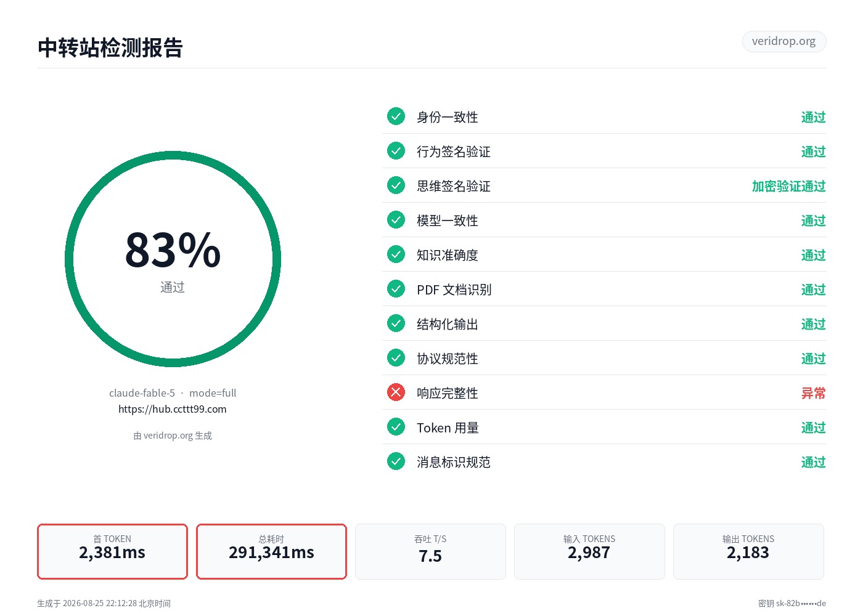Click the red X icon for 响应完整性
The image size is (863, 616).
click(x=396, y=392)
